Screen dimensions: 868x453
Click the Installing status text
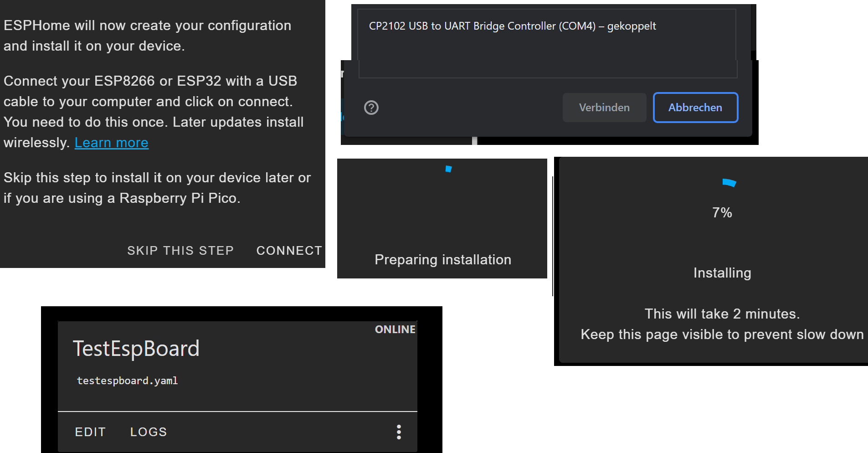coord(722,273)
